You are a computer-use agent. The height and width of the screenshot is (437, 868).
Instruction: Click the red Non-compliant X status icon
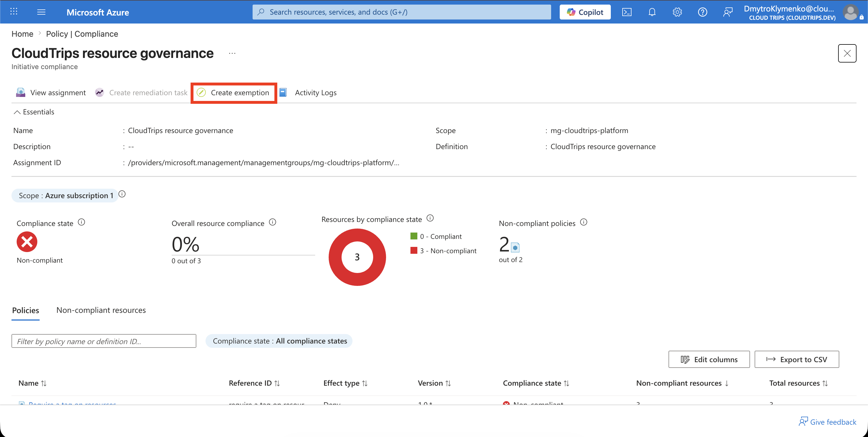(27, 242)
